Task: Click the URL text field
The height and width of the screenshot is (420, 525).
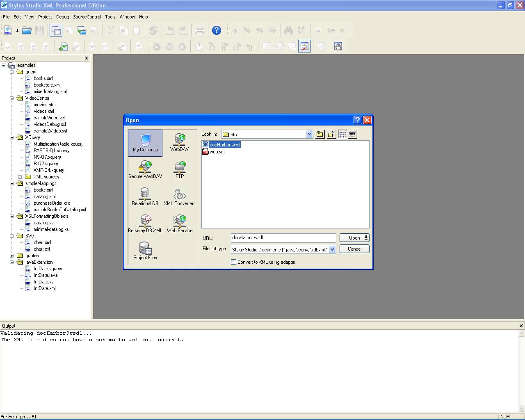Action: click(x=283, y=238)
